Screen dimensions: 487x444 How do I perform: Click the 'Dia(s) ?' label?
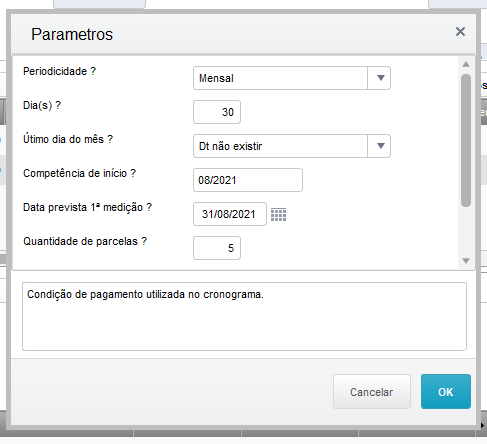42,105
